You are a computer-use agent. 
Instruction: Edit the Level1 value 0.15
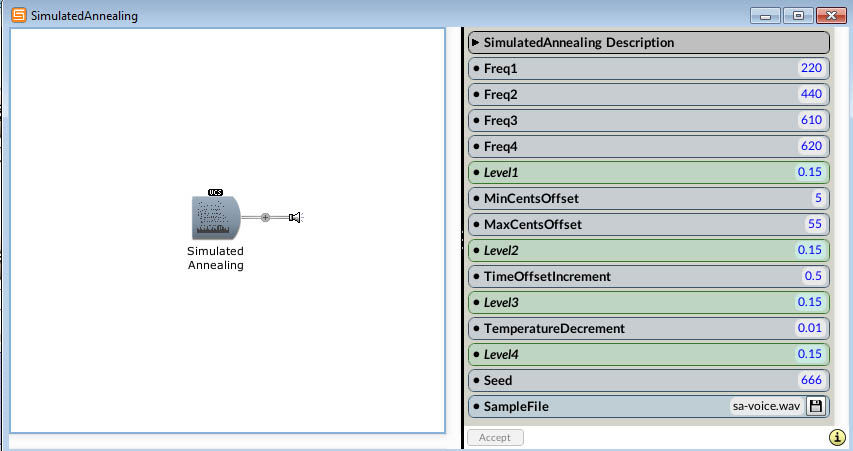809,172
